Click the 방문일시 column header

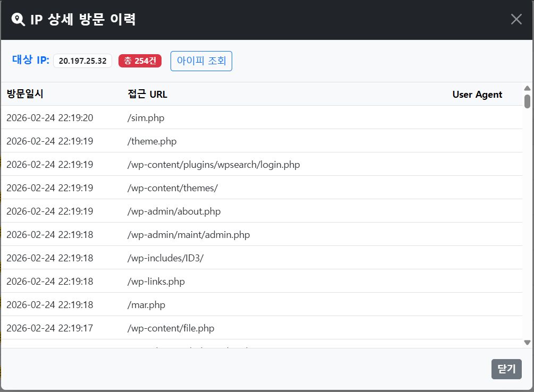tap(25, 95)
